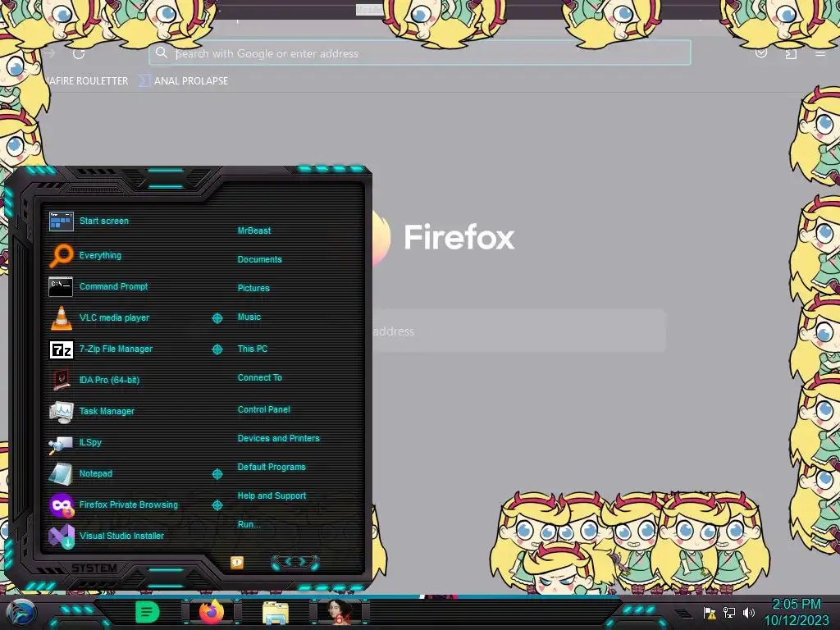Focus Firefox address bar search field
Screen dimensions: 840x630
[420, 53]
